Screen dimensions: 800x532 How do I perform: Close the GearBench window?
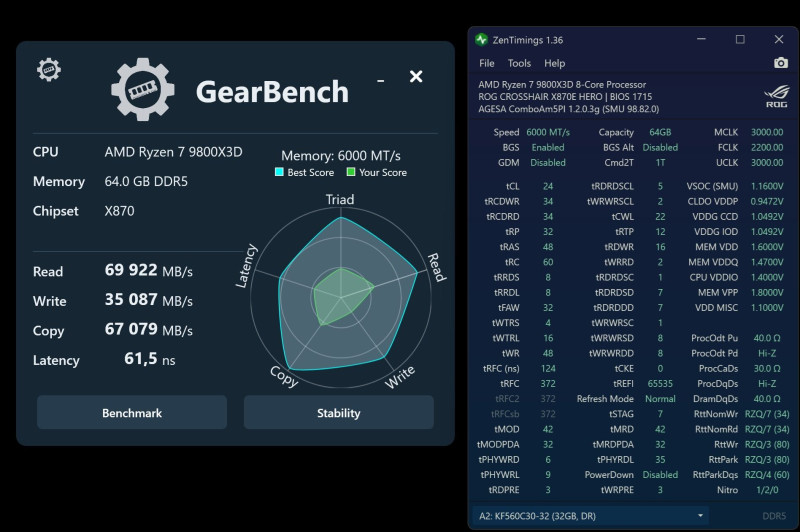pyautogui.click(x=416, y=77)
